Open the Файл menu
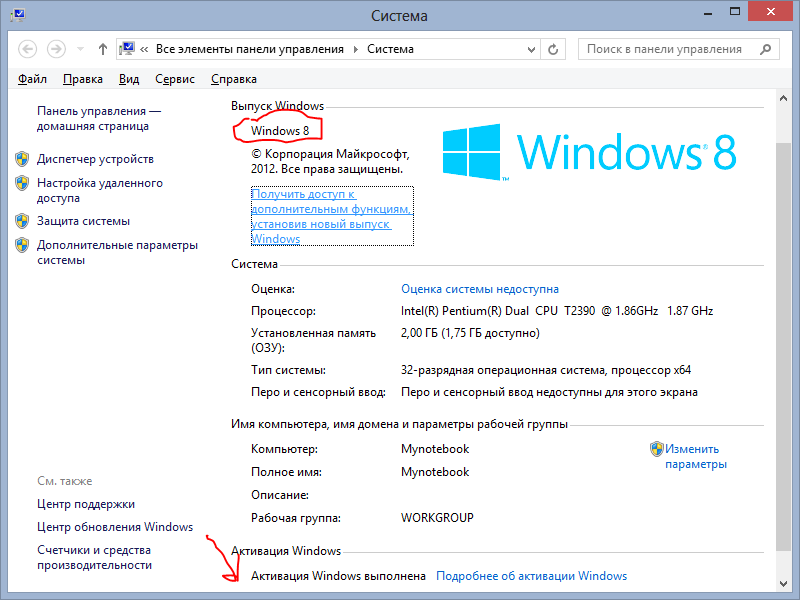This screenshot has height=600, width=800. click(32, 79)
